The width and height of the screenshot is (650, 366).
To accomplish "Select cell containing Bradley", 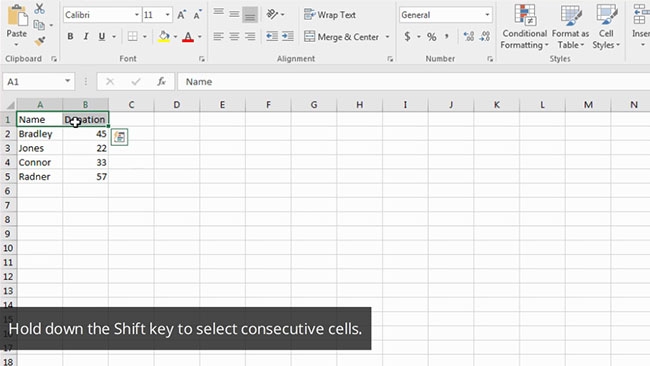I will pyautogui.click(x=40, y=134).
